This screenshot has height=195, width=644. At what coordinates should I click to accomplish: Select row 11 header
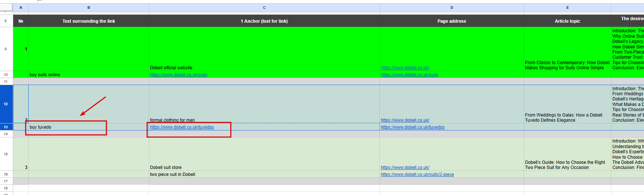[x=6, y=81]
